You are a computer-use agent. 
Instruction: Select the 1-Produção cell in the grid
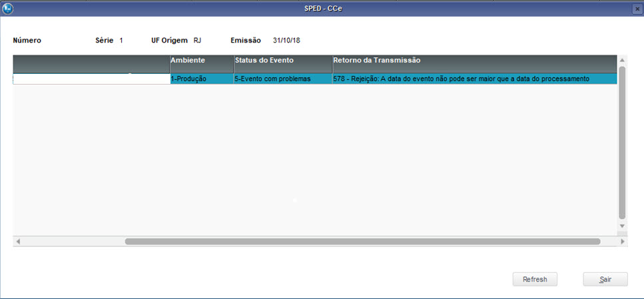point(201,79)
